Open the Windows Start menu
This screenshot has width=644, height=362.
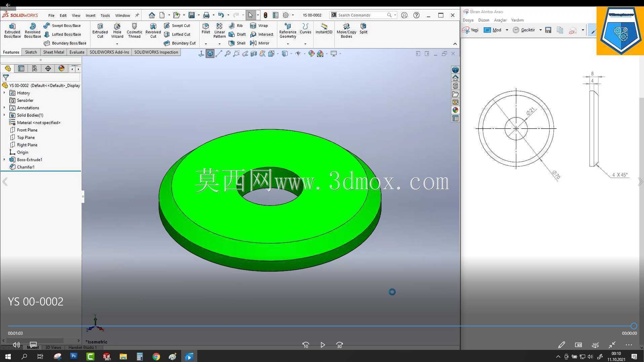(x=8, y=356)
